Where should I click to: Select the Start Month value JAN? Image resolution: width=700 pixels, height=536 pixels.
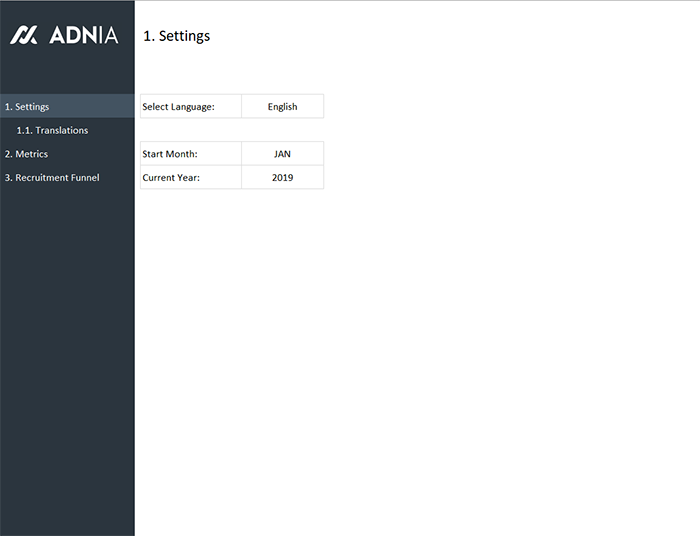[282, 154]
